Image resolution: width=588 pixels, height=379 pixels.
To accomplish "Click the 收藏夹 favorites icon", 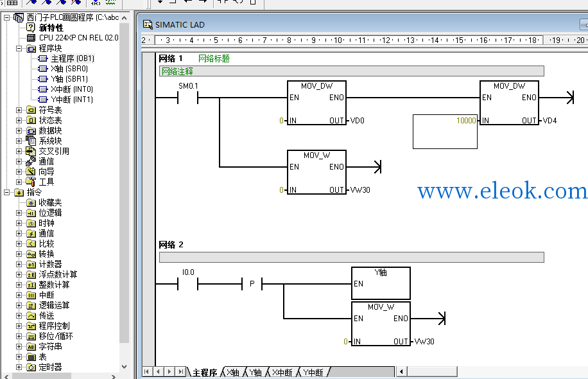I will 31,202.
